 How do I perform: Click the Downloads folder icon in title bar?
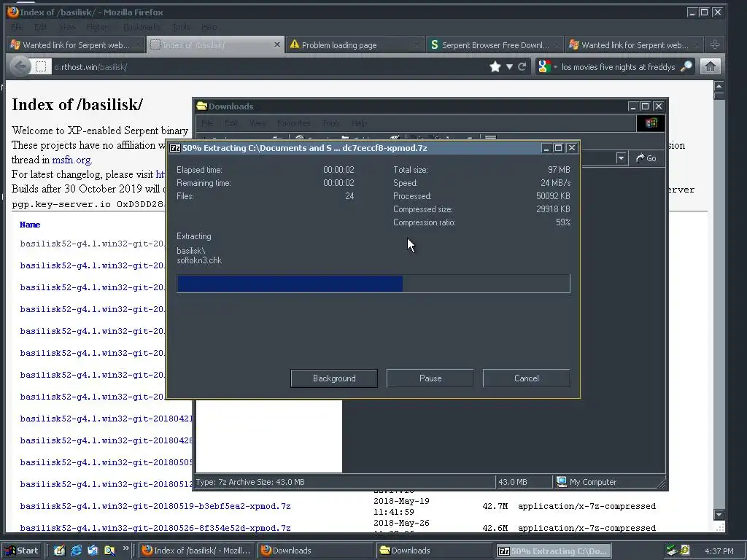click(201, 106)
